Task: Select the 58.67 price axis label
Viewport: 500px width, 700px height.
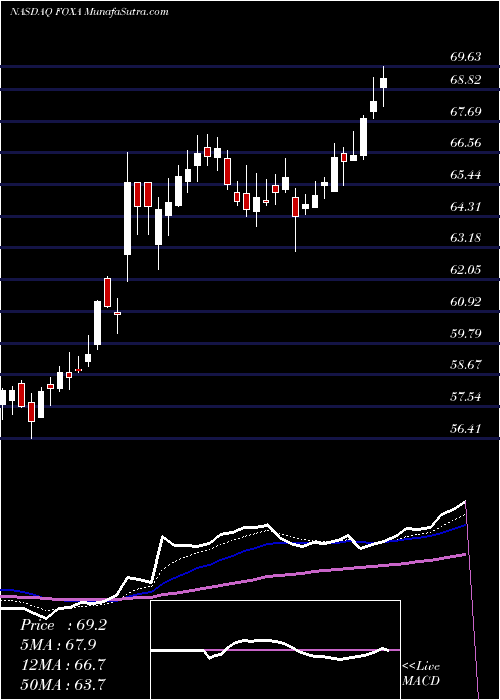Action: coord(466,365)
